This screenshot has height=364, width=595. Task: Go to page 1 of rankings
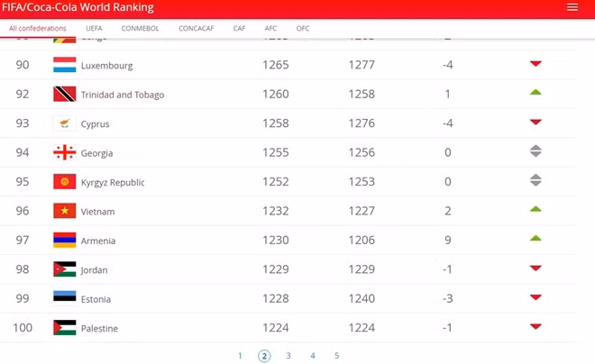click(x=240, y=356)
